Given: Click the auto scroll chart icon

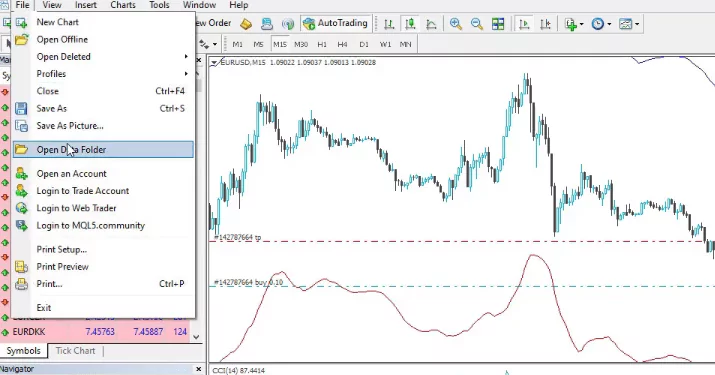Looking at the screenshot, I should tap(524, 24).
